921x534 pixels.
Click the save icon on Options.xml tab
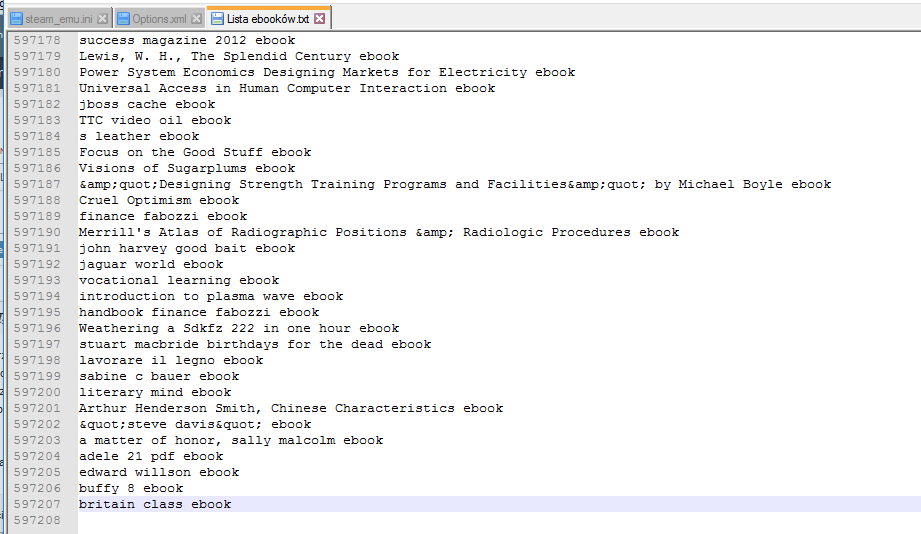123,19
